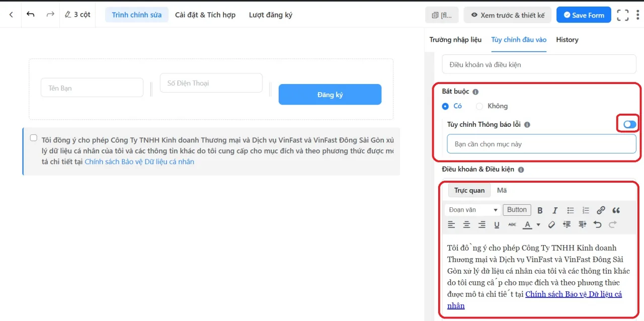Clear formatting with the eraser icon
Image resolution: width=644 pixels, height=321 pixels.
(551, 225)
